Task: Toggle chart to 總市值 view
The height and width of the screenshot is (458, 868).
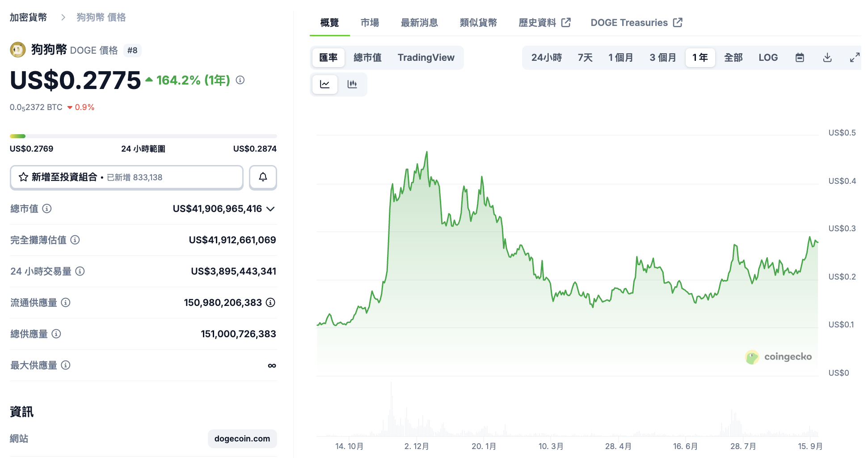Action: 367,57
